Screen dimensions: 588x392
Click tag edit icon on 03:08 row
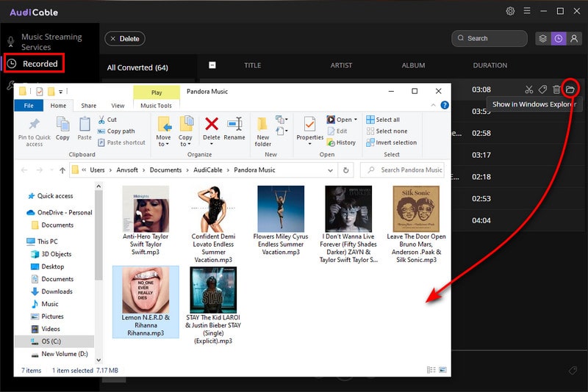pyautogui.click(x=542, y=90)
